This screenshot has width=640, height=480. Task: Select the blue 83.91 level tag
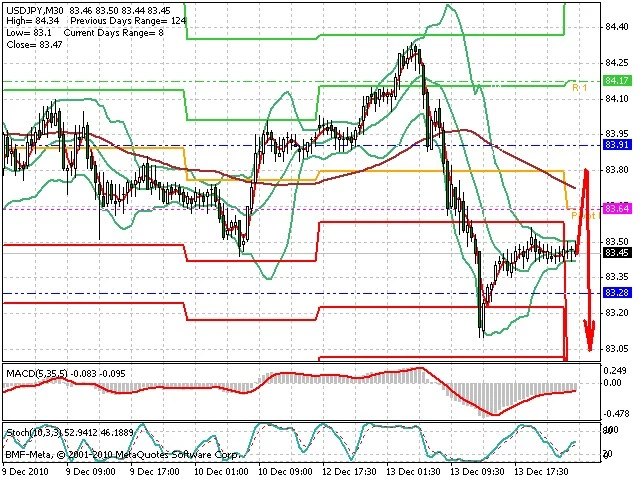coord(617,144)
